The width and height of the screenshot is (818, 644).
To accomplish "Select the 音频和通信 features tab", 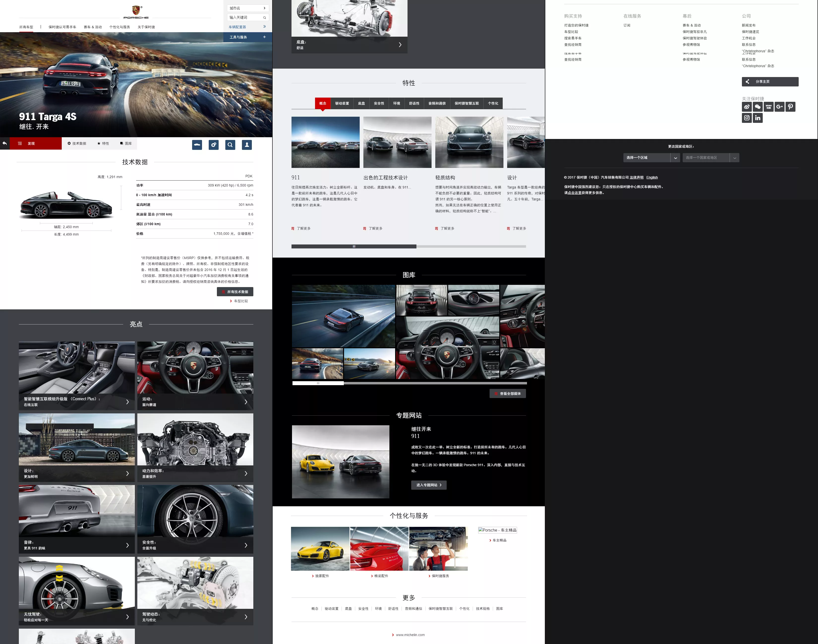I will pyautogui.click(x=437, y=103).
